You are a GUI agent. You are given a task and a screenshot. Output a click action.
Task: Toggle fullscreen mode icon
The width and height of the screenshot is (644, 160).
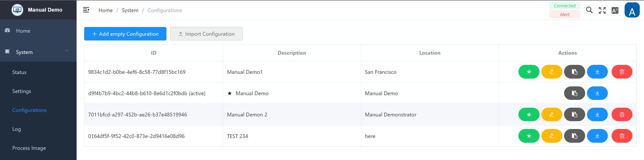602,10
